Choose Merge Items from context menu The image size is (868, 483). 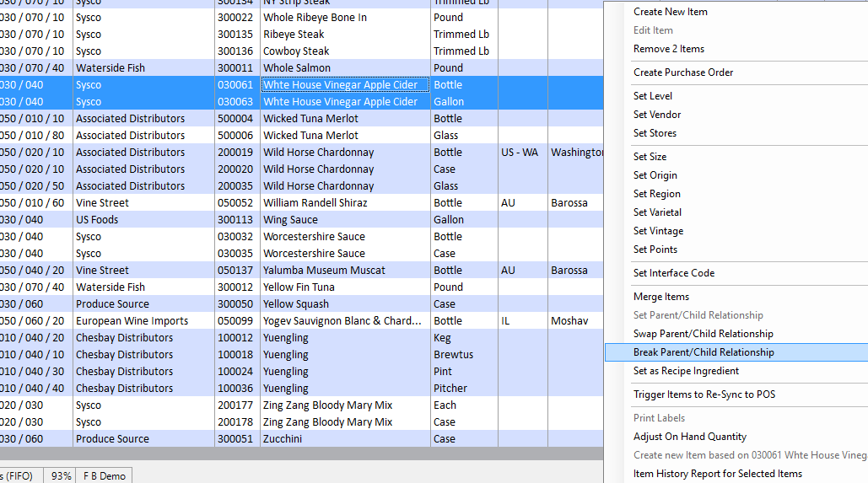[661, 297]
